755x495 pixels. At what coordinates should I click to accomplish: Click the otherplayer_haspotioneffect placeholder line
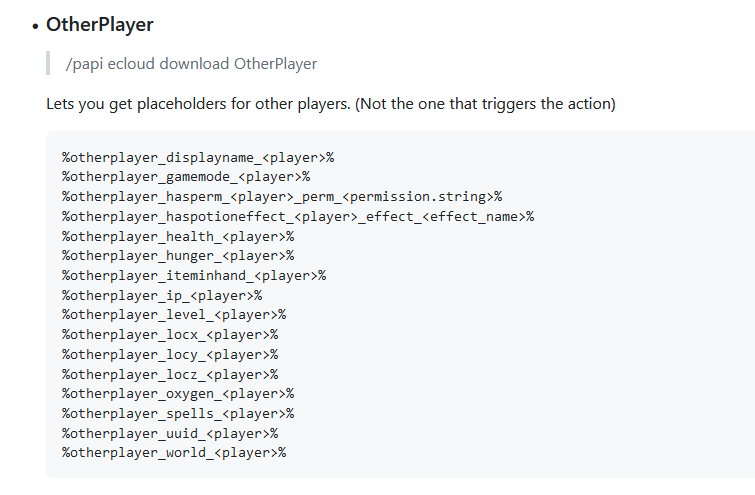tap(298, 216)
